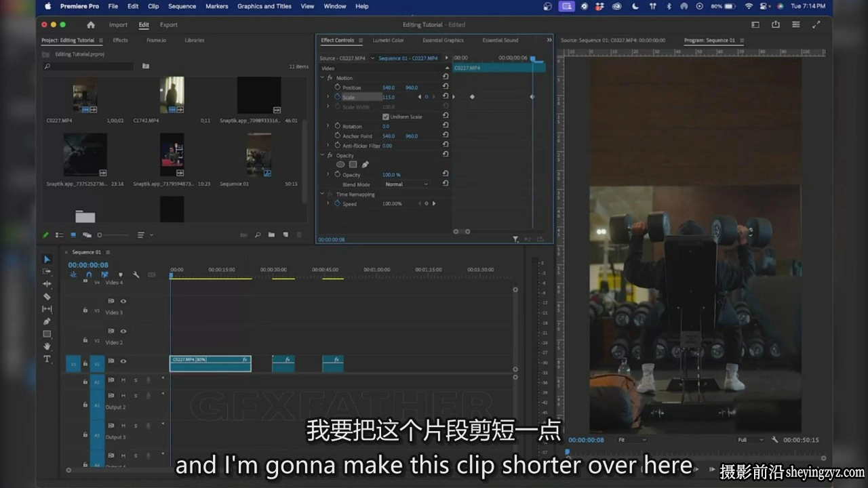Toggle Opacity animation stopwatch
This screenshot has width=868, height=488.
(337, 175)
